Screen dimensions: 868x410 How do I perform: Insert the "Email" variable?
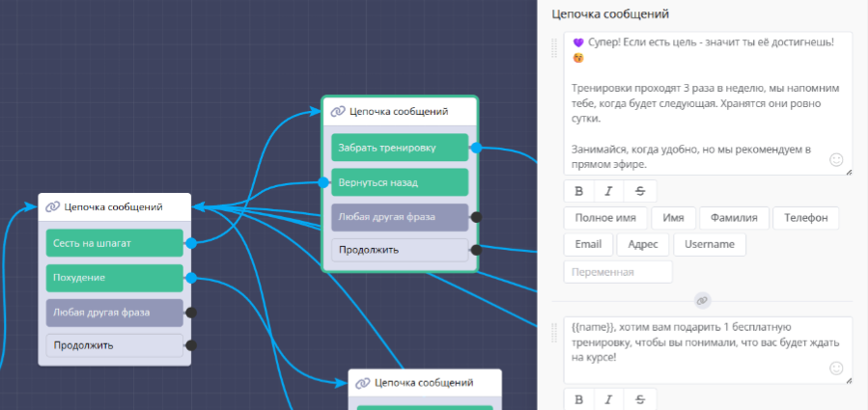point(587,245)
